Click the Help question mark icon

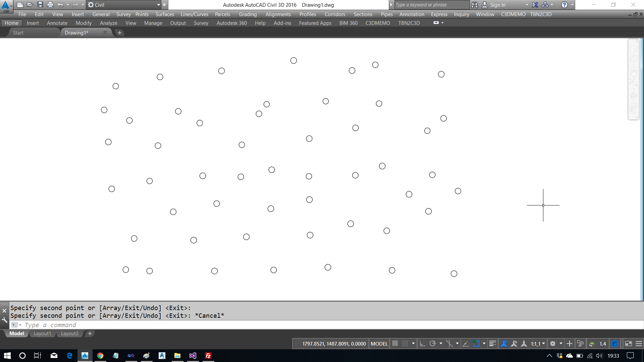[x=565, y=5]
